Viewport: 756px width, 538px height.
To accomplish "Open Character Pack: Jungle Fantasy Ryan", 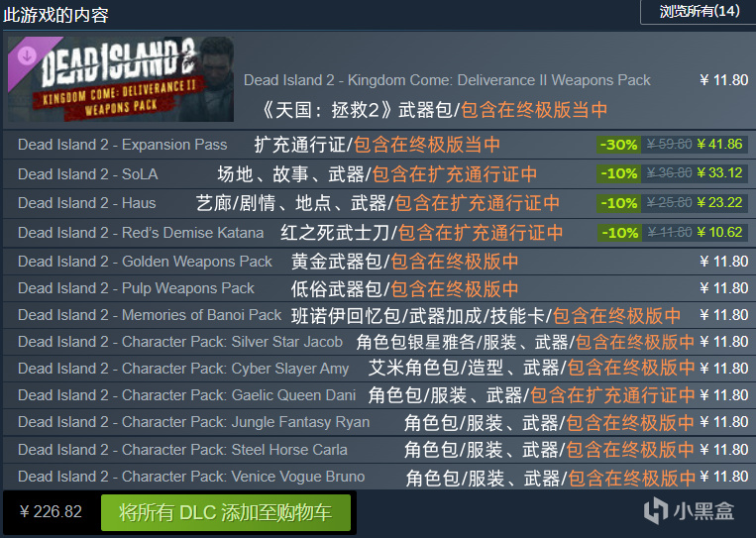I will [x=194, y=422].
